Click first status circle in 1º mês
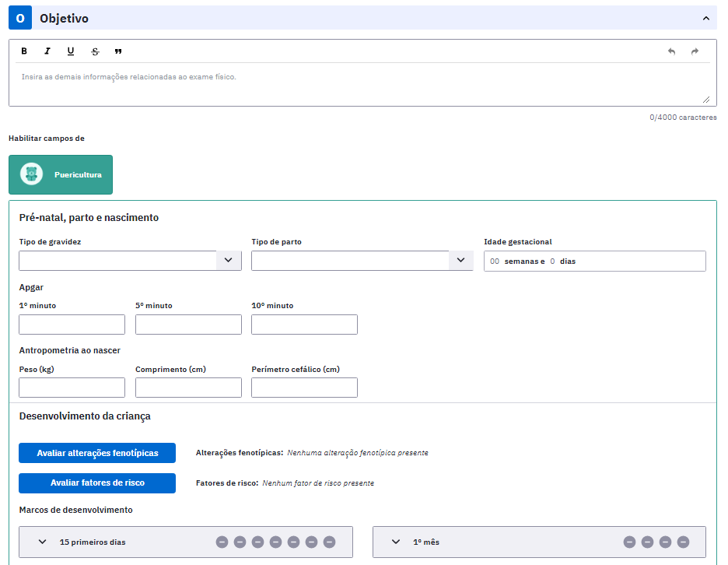The width and height of the screenshot is (728, 565). coord(629,542)
